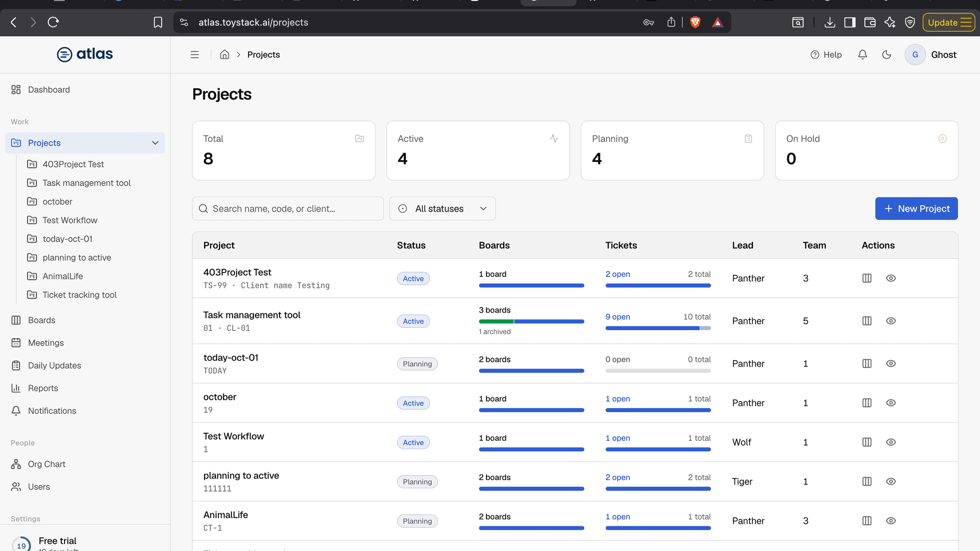View Test Workflow via eye icon
Image resolution: width=980 pixels, height=551 pixels.
click(891, 442)
